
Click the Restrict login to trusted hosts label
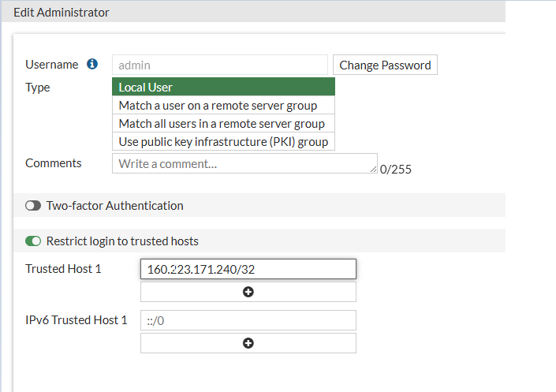click(122, 241)
